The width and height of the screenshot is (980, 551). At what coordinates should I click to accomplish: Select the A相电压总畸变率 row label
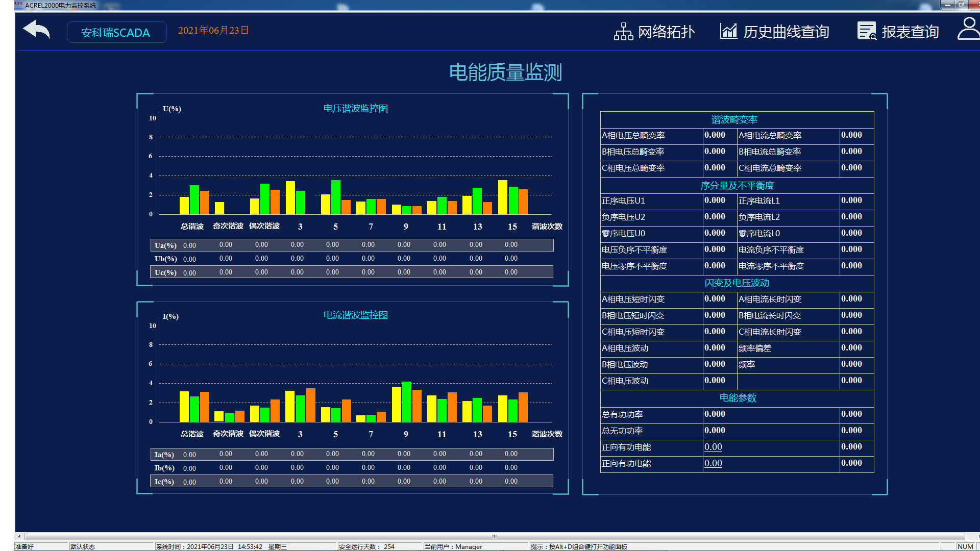(633, 136)
